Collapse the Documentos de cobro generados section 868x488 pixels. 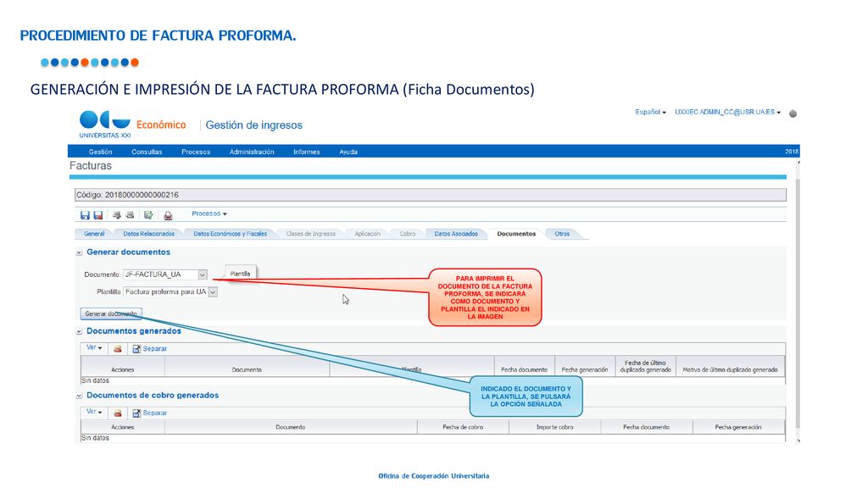79,396
